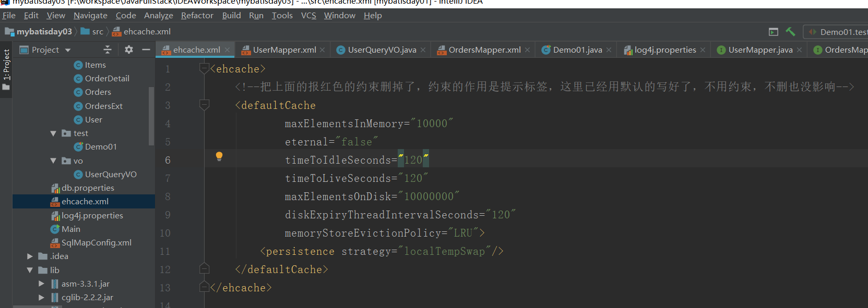Close the UserQueryVO.java tab
The image size is (868, 308).
click(x=423, y=50)
